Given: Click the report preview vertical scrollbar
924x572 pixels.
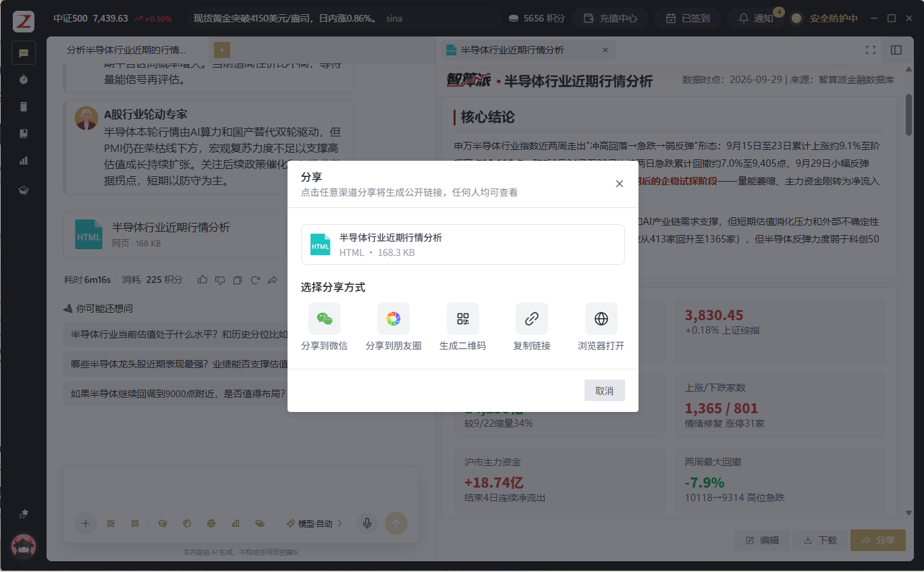Looking at the screenshot, I should [908, 114].
